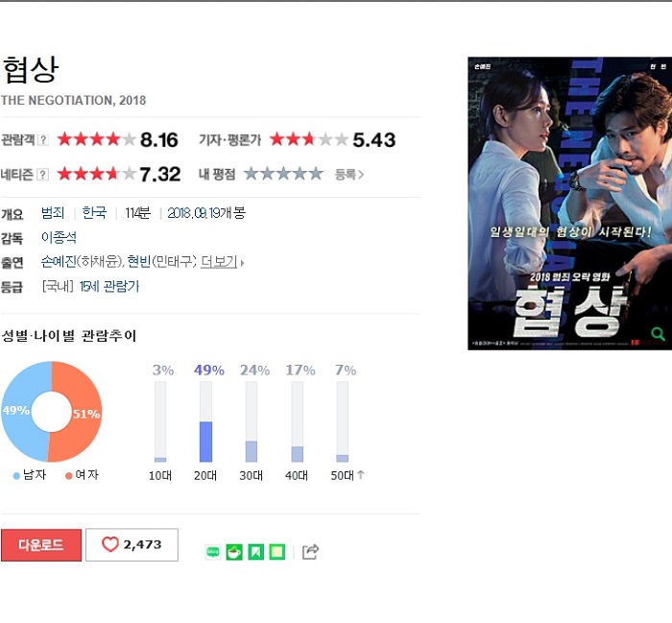Open actress 손예진's profile link
The height and width of the screenshot is (623, 672).
pos(59,261)
